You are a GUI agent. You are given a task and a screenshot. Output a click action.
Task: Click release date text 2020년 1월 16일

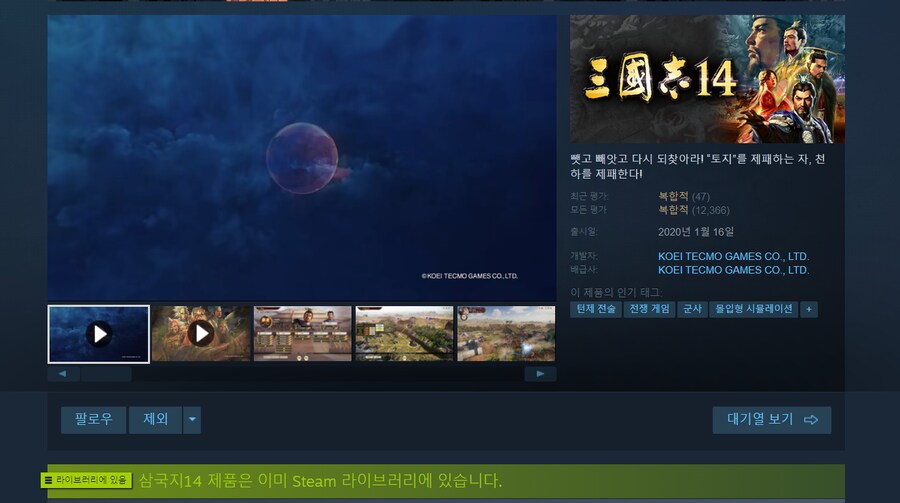click(x=696, y=232)
